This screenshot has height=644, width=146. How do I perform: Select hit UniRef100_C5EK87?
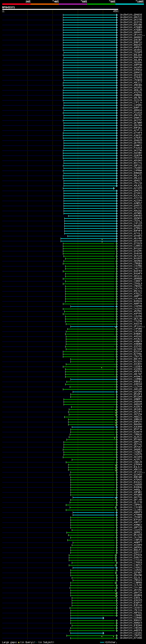click(131, 286)
